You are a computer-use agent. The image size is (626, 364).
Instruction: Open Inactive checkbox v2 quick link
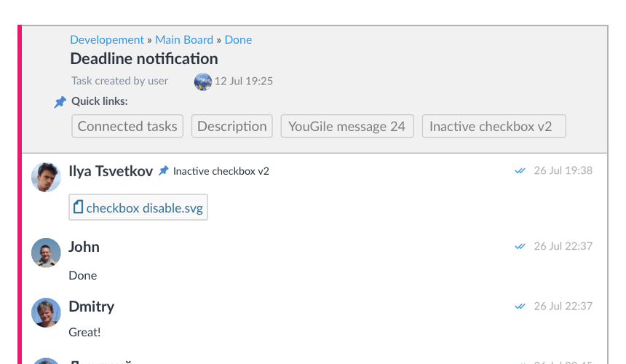coord(494,126)
